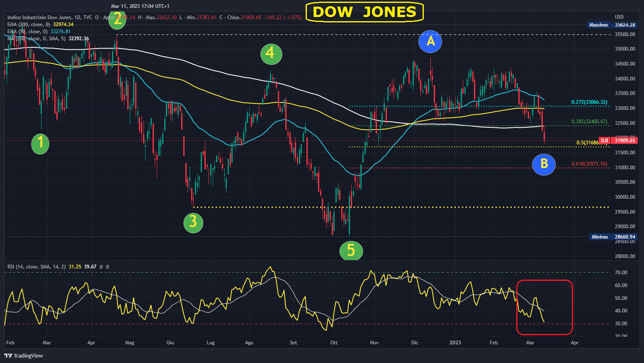The image size is (644, 363).
Task: Click the RSI moving average value 39.67
Action: tap(90, 267)
